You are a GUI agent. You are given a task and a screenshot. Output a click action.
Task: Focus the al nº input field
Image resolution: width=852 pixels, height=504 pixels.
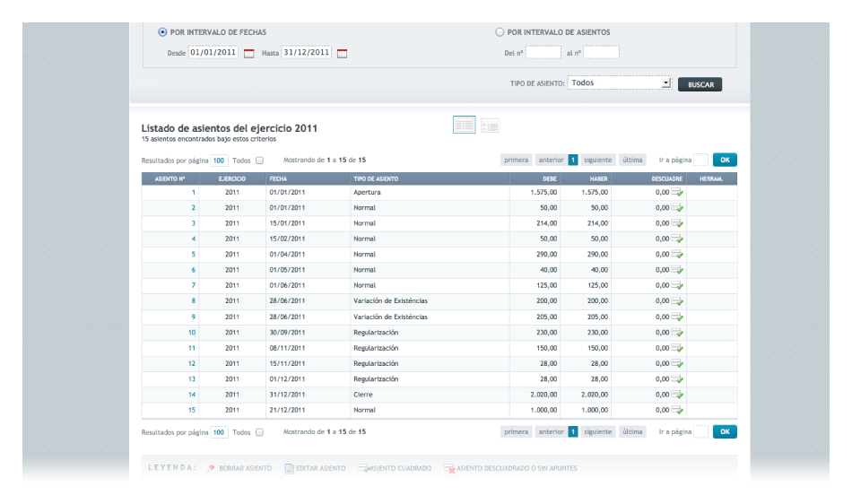click(601, 52)
